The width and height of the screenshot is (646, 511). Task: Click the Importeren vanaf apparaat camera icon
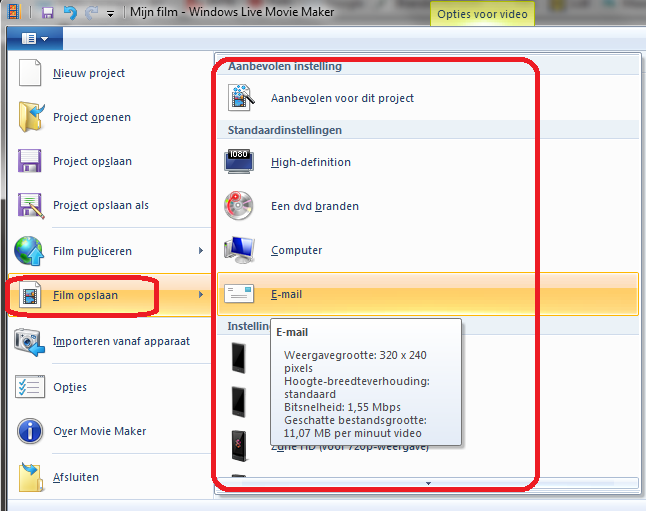[29, 342]
